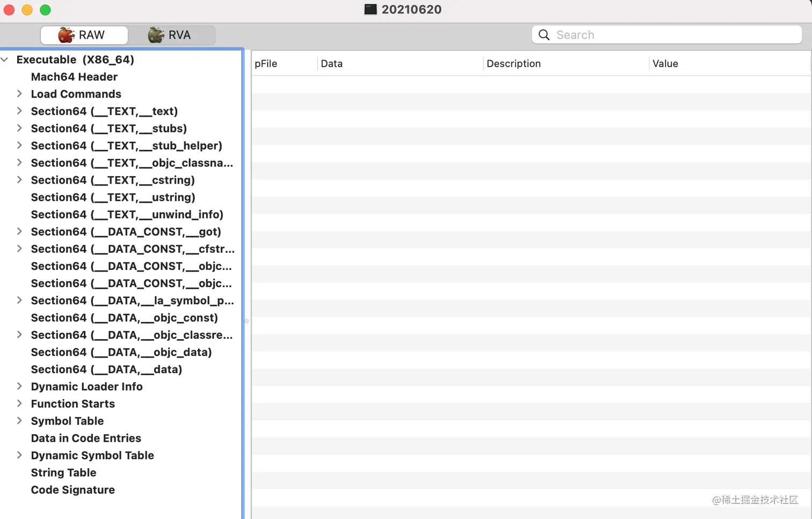The image size is (812, 519).
Task: Select Section64 (__DATA,__la_symbol_p...) row
Action: 133,300
